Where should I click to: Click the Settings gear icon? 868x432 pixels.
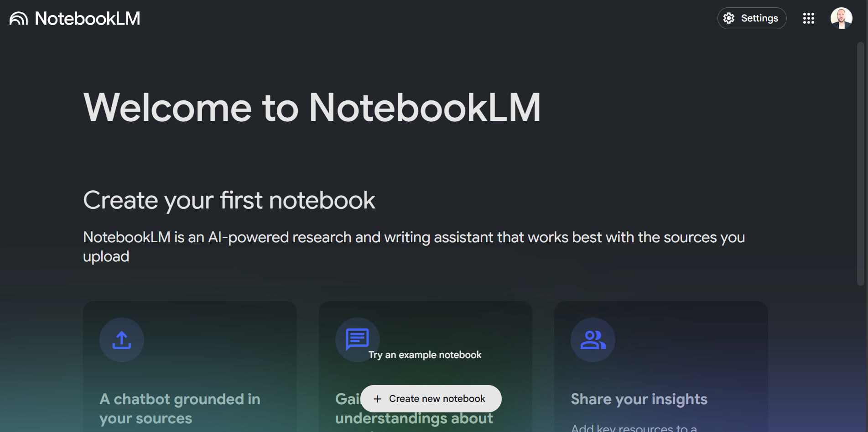pos(729,18)
